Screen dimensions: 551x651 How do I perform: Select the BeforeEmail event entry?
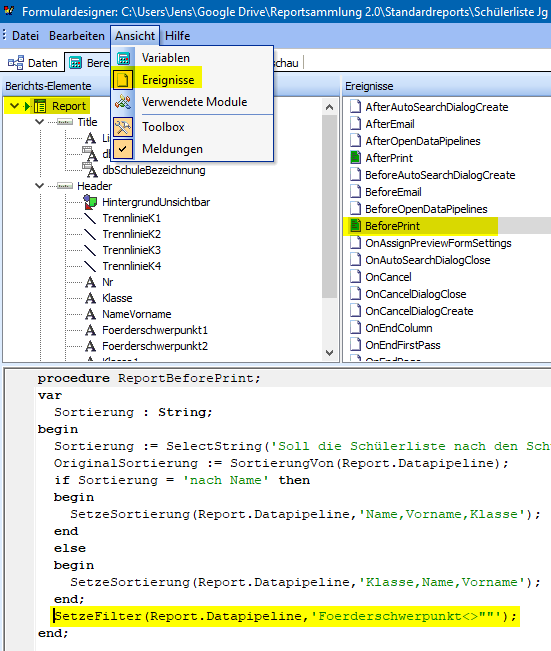click(393, 192)
